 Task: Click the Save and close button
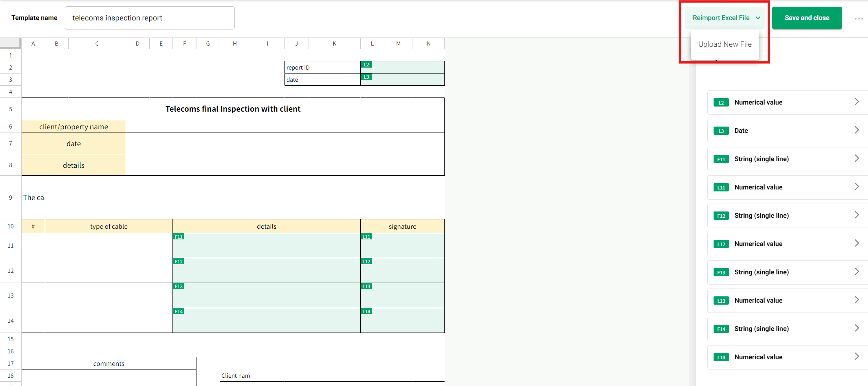807,18
